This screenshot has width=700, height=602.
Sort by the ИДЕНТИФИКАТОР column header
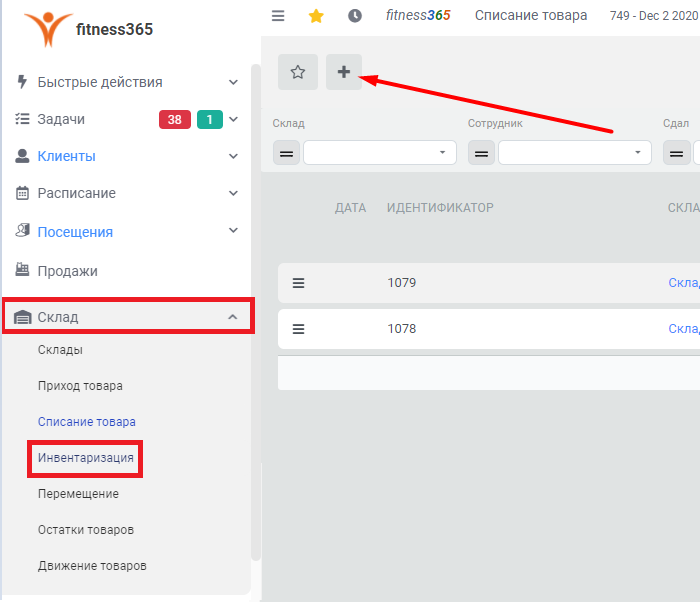(440, 208)
